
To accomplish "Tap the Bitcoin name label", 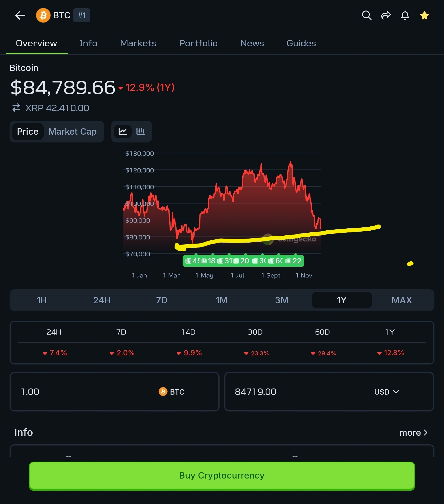I will coord(24,68).
